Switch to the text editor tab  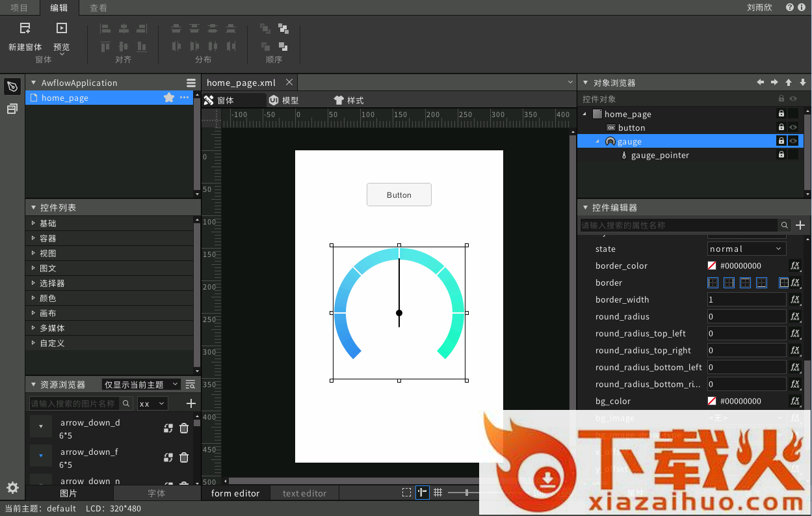304,493
